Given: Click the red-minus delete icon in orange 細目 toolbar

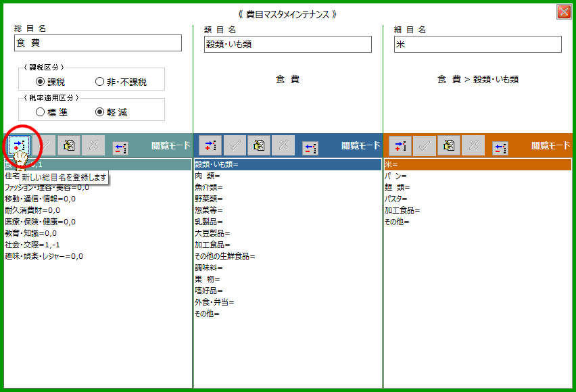Looking at the screenshot, I should [x=500, y=148].
